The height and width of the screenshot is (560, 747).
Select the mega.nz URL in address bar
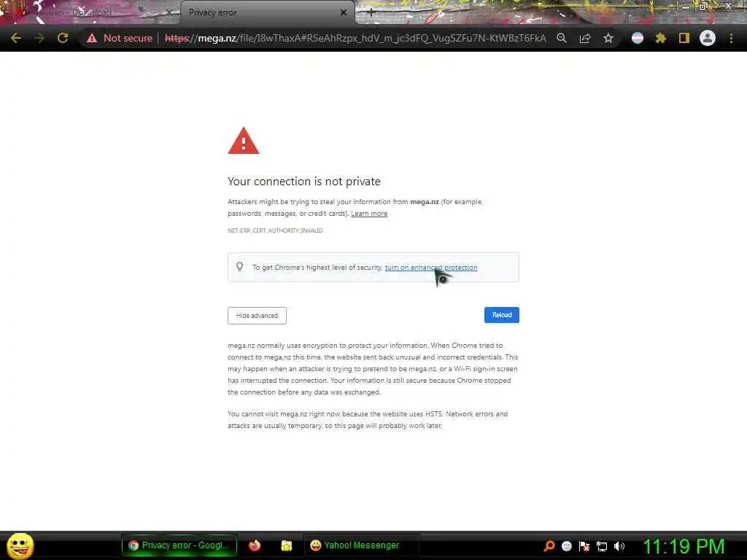tap(355, 38)
